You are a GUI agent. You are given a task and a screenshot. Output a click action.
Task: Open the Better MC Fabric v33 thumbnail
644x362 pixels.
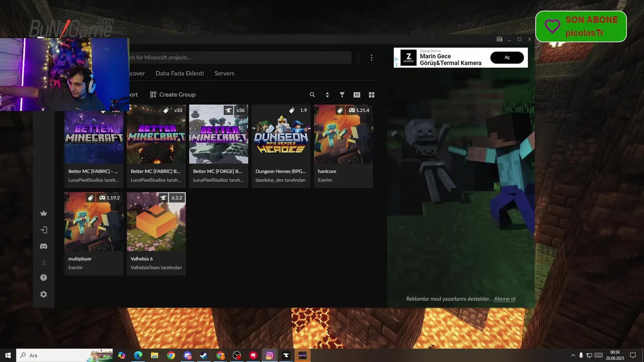point(156,134)
